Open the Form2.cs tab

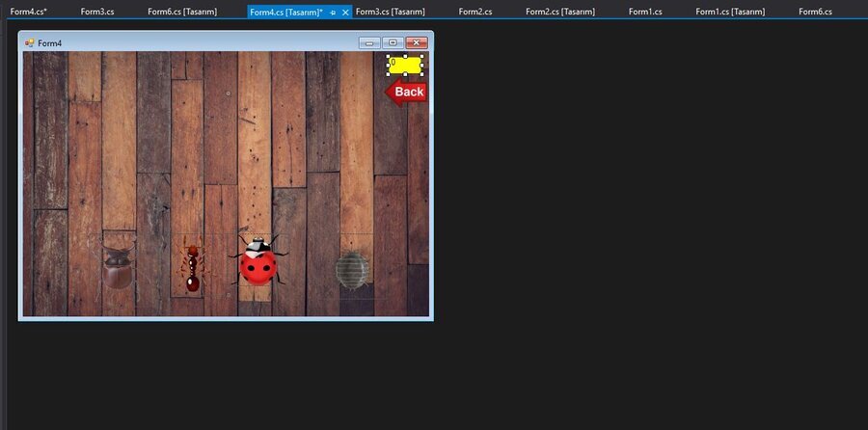click(x=475, y=12)
